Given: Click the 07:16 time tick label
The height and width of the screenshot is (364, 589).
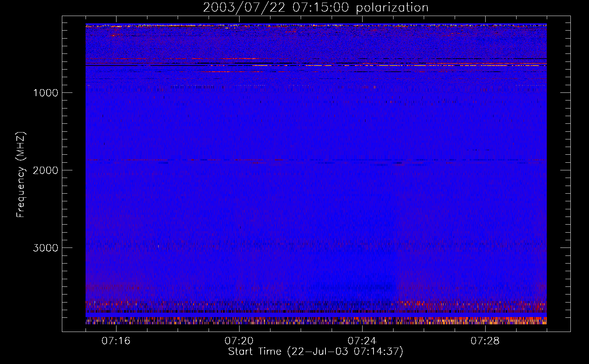Looking at the screenshot, I should pyautogui.click(x=116, y=341).
